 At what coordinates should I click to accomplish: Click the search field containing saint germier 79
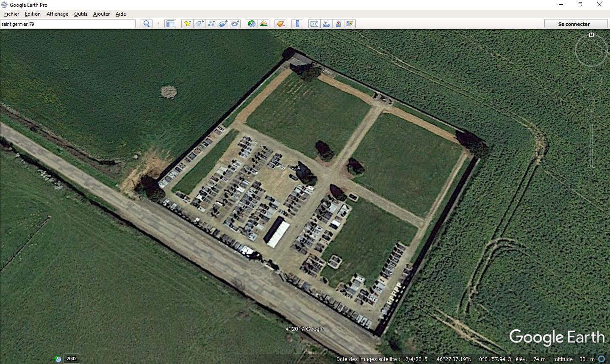(68, 24)
